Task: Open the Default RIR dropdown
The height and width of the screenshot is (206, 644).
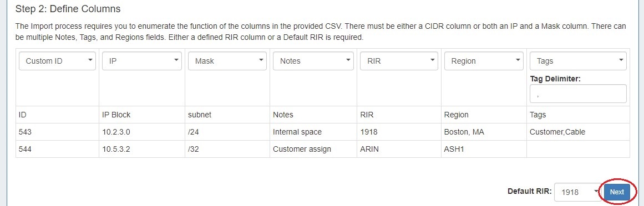Action: (x=577, y=192)
